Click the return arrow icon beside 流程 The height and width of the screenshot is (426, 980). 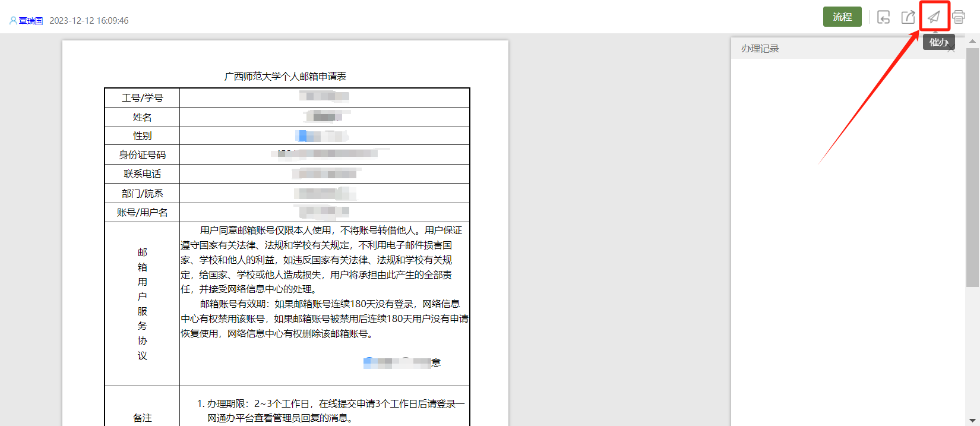click(x=884, y=17)
